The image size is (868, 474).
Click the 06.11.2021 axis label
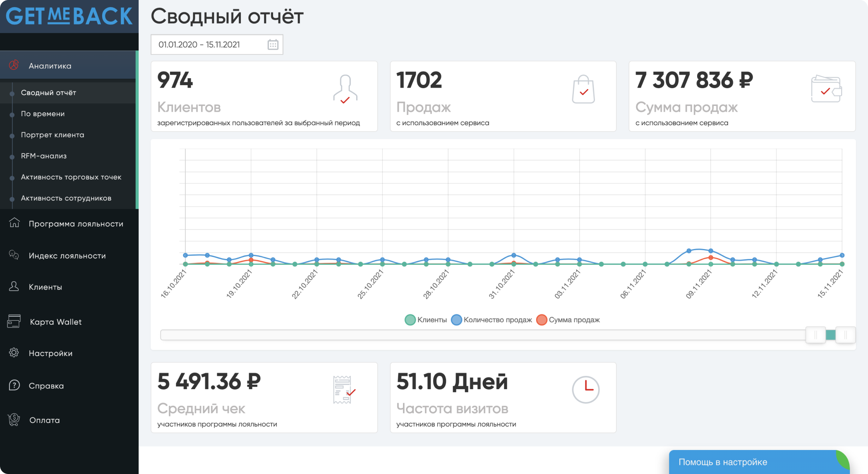633,284
